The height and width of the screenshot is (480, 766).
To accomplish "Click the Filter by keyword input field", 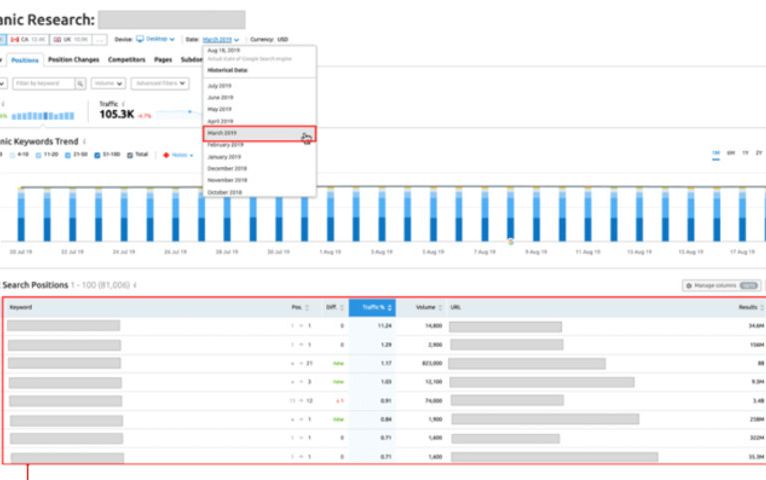I will click(x=44, y=84).
